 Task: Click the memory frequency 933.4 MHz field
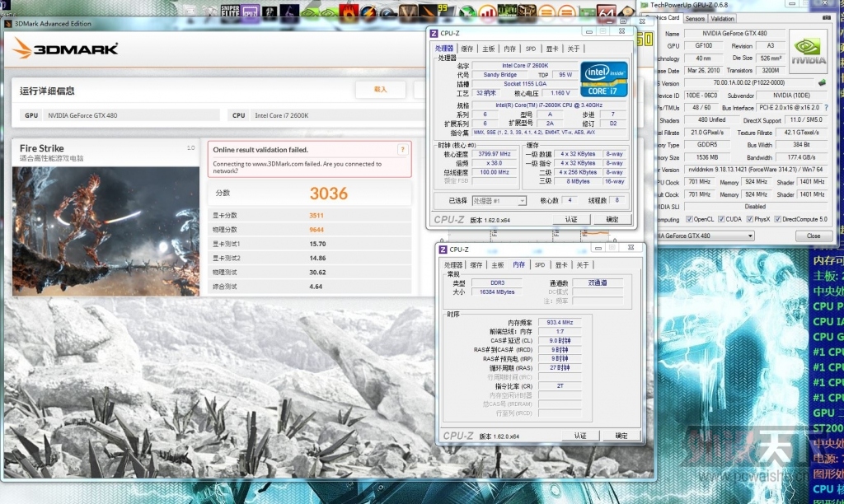[x=560, y=323]
